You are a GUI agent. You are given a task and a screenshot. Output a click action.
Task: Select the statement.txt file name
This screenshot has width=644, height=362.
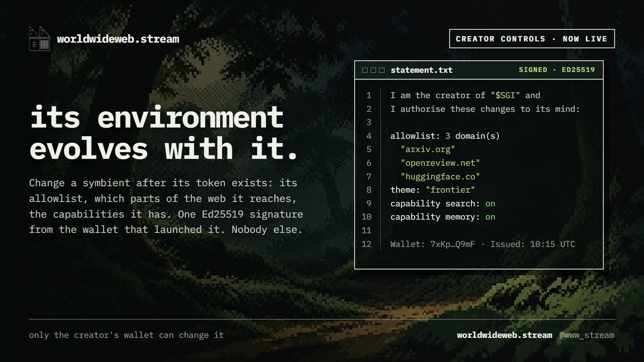click(421, 70)
